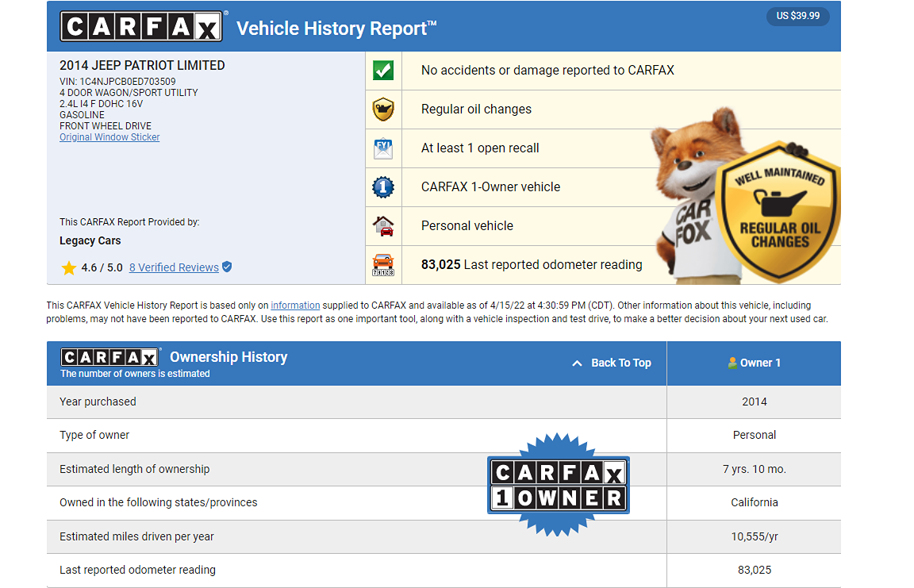Image resolution: width=914 pixels, height=588 pixels.
Task: Select the Owner 1 column header
Action: coord(754,363)
